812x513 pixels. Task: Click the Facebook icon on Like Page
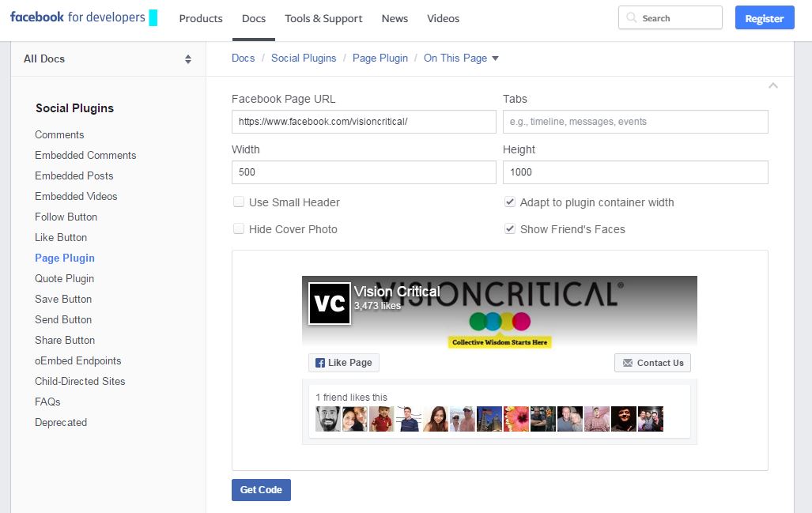pos(320,363)
